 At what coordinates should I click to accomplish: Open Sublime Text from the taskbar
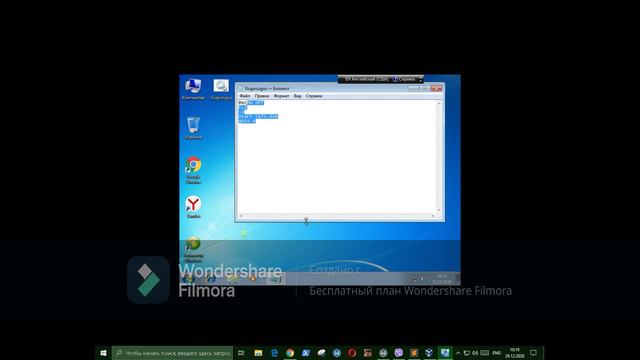pos(414,353)
